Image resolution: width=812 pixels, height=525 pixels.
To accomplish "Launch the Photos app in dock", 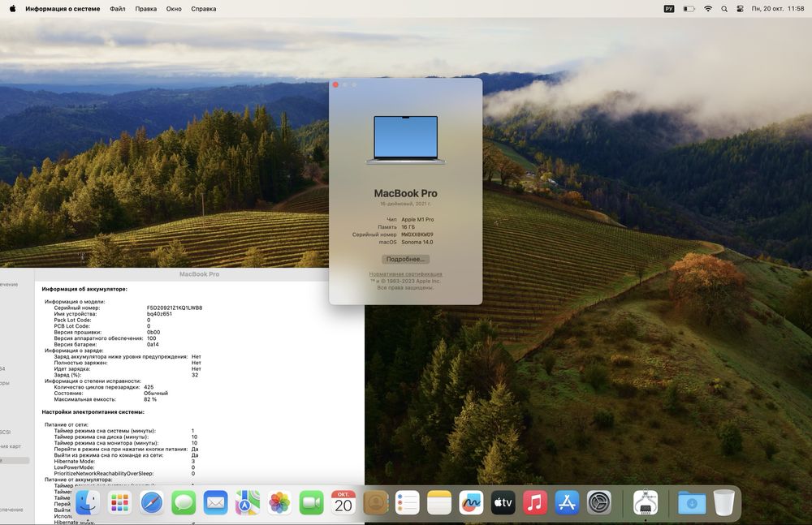I will pyautogui.click(x=280, y=503).
